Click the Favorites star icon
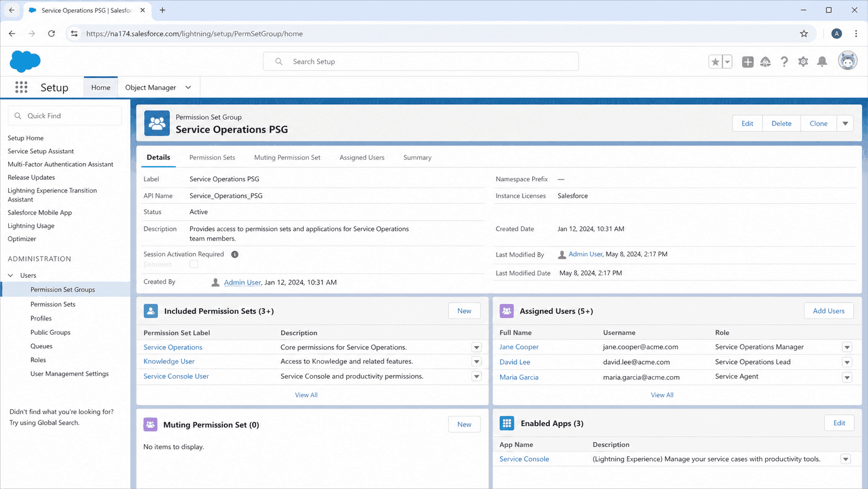 pos(715,62)
